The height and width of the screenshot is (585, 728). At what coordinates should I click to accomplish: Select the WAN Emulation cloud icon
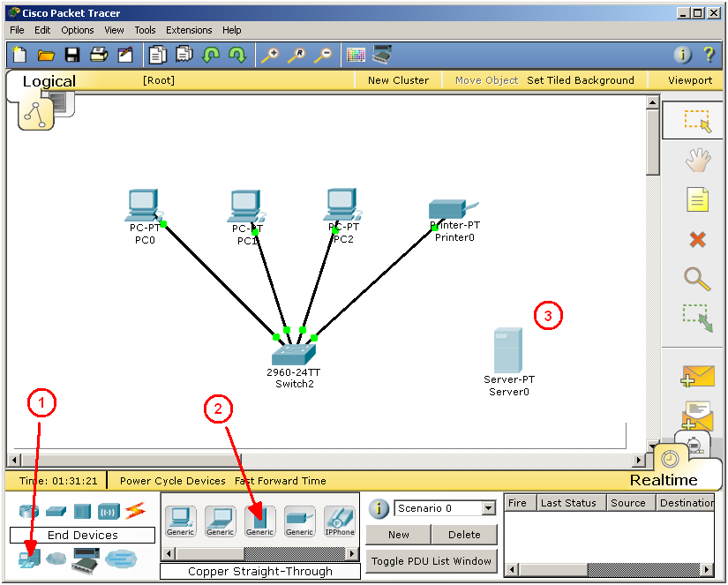(56, 559)
